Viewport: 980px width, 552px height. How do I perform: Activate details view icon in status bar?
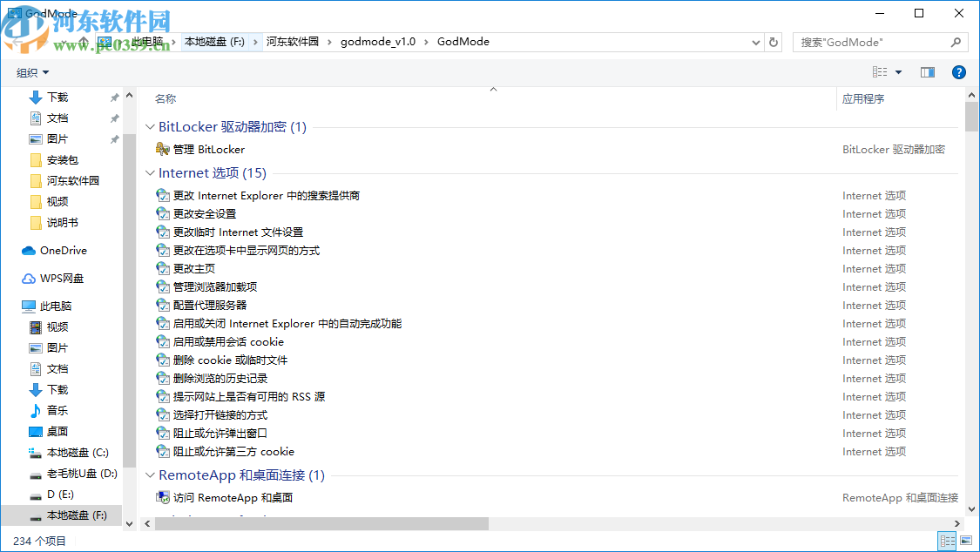947,541
